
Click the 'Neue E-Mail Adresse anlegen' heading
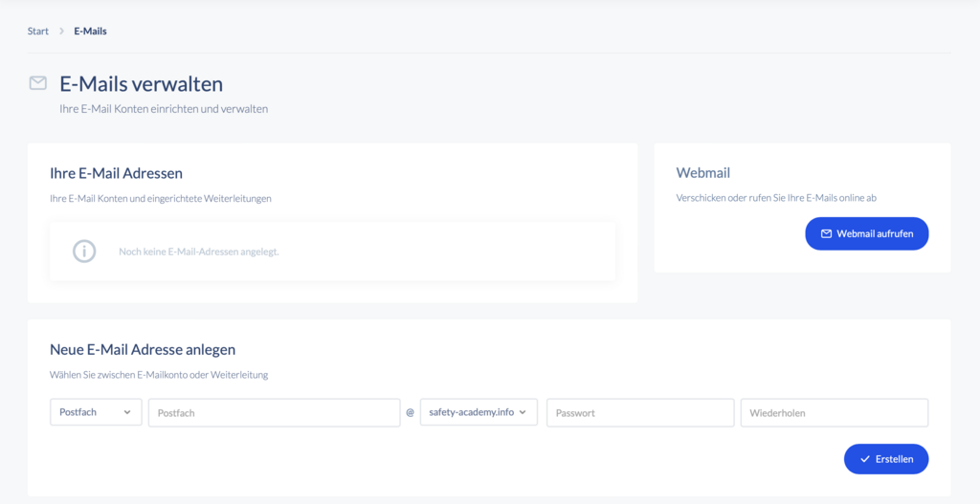(x=143, y=350)
